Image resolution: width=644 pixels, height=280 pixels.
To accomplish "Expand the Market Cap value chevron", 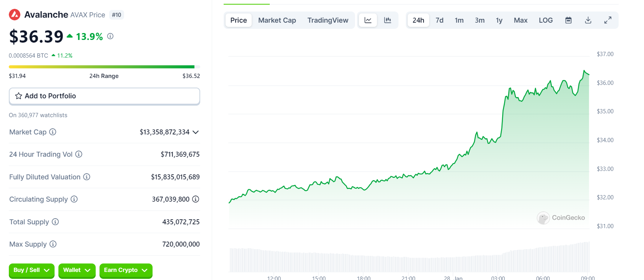I will tap(196, 132).
